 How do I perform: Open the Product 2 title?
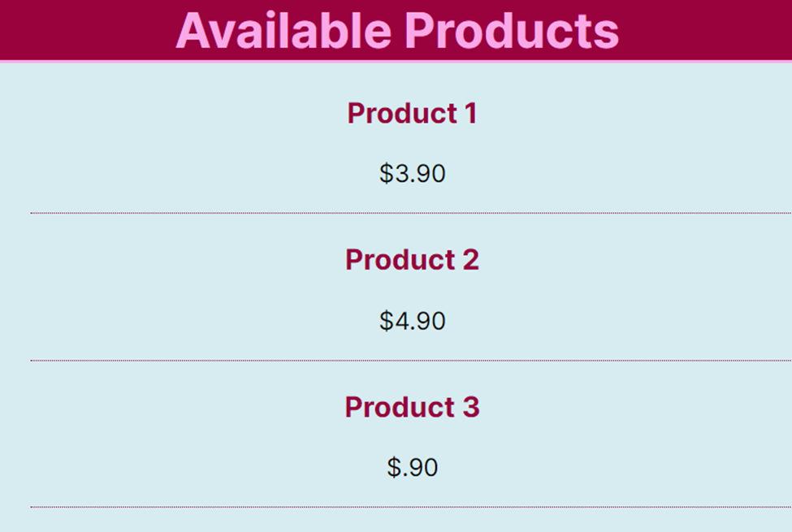pyautogui.click(x=412, y=260)
